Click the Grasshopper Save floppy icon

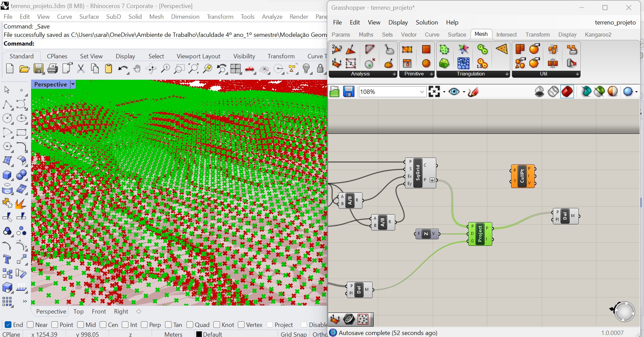coord(349,92)
